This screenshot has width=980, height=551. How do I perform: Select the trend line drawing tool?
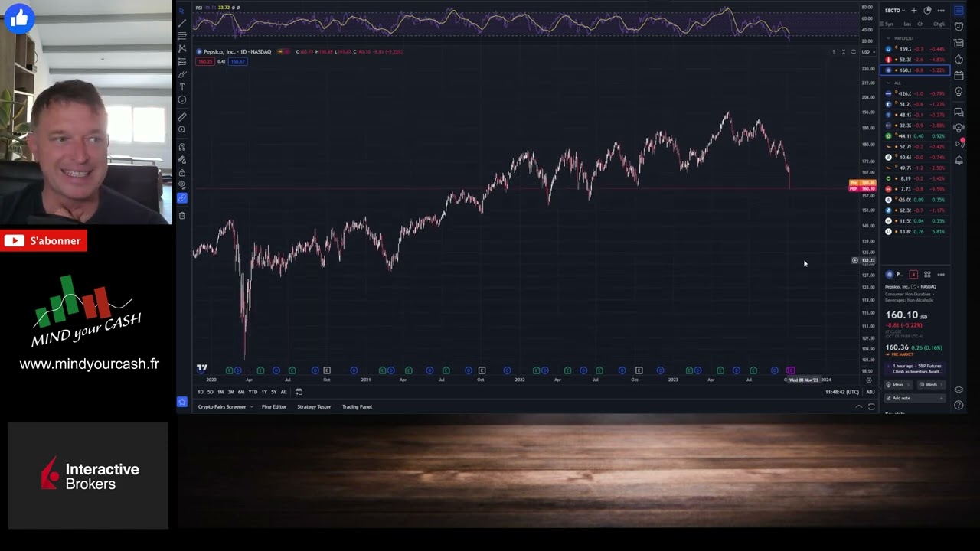pos(181,23)
